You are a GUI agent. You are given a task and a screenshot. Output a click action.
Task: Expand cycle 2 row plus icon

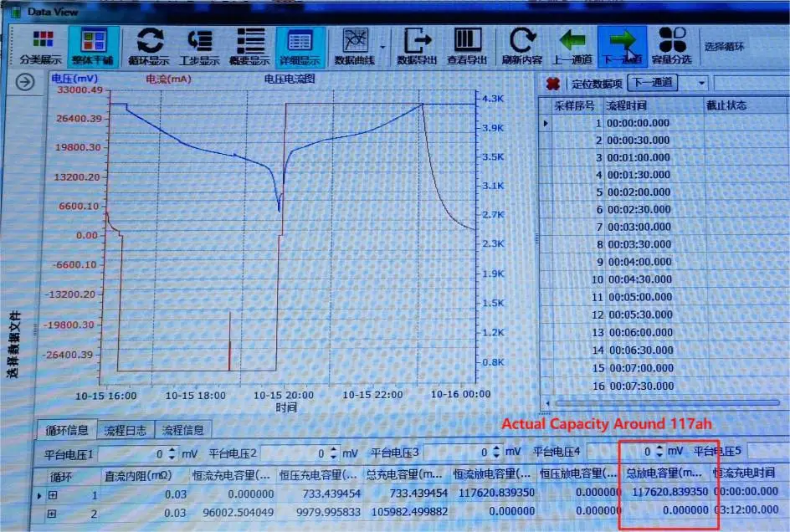pyautogui.click(x=51, y=514)
